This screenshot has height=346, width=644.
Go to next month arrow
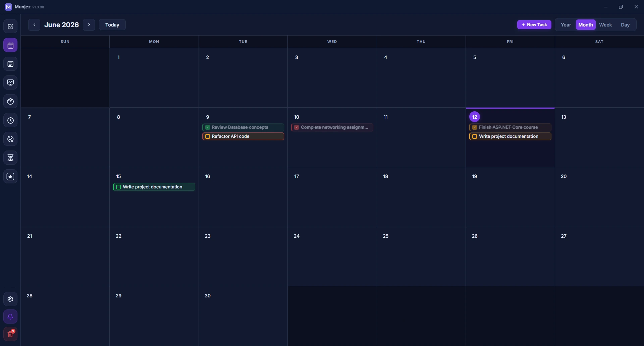click(x=89, y=25)
